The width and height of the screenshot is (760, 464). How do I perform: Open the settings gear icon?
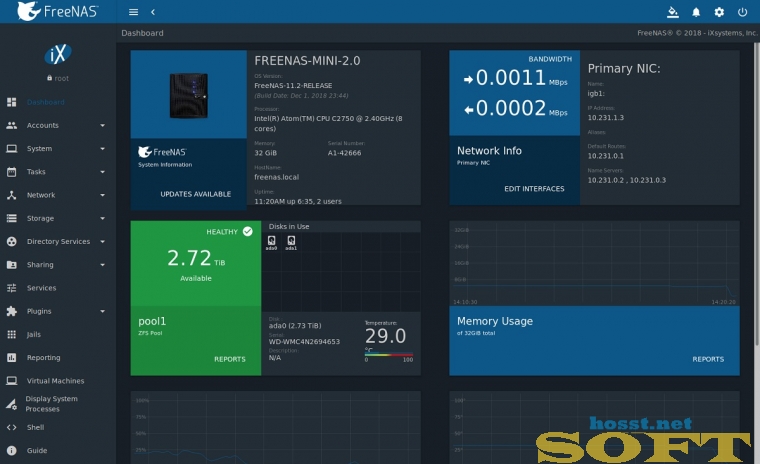[719, 12]
